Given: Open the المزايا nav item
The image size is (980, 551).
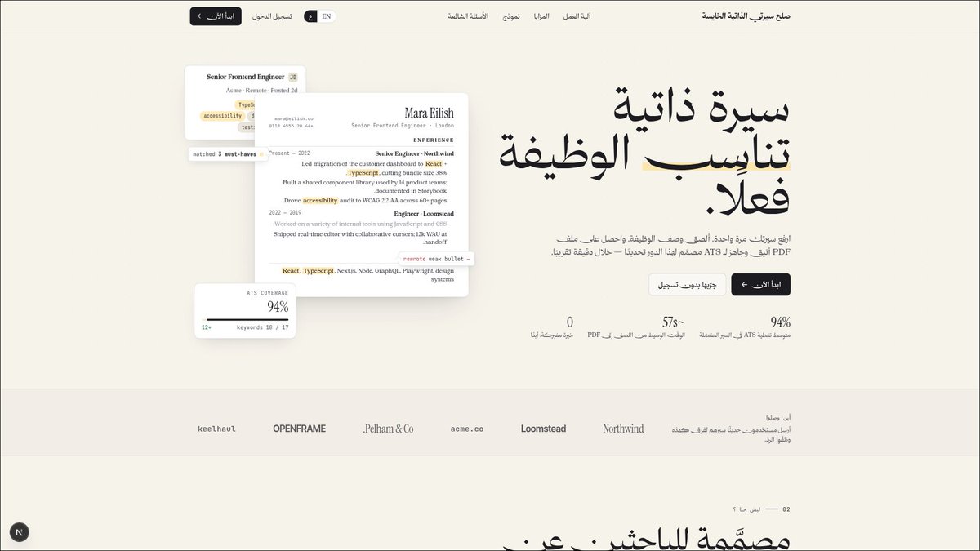Looking at the screenshot, I should pos(541,16).
